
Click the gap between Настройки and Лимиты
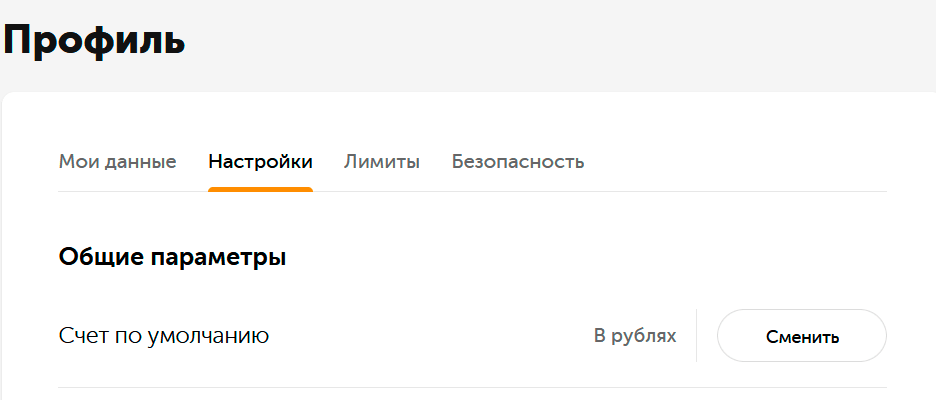coord(329,161)
